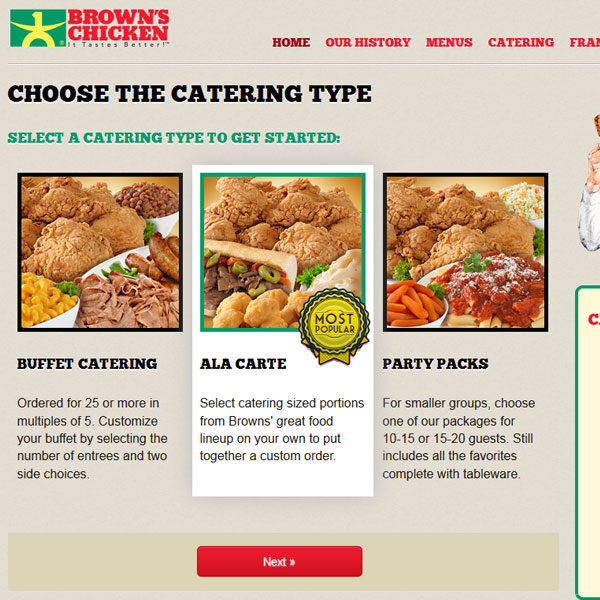Click the Buffet Catering description text
The image size is (600, 600).
click(x=92, y=439)
